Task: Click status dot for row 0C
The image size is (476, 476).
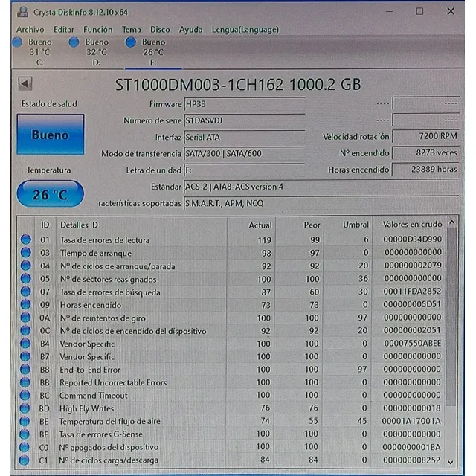Action: (25, 330)
